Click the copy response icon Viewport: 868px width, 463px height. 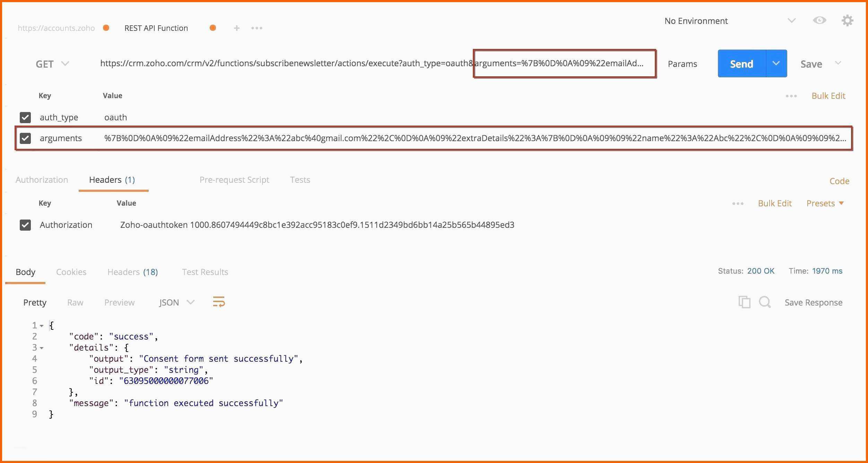click(744, 303)
